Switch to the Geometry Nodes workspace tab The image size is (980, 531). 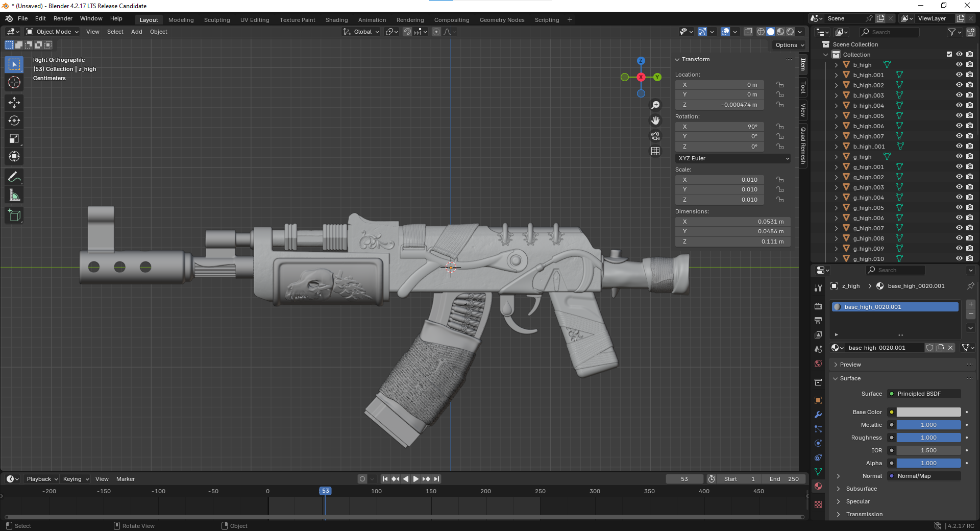point(502,20)
